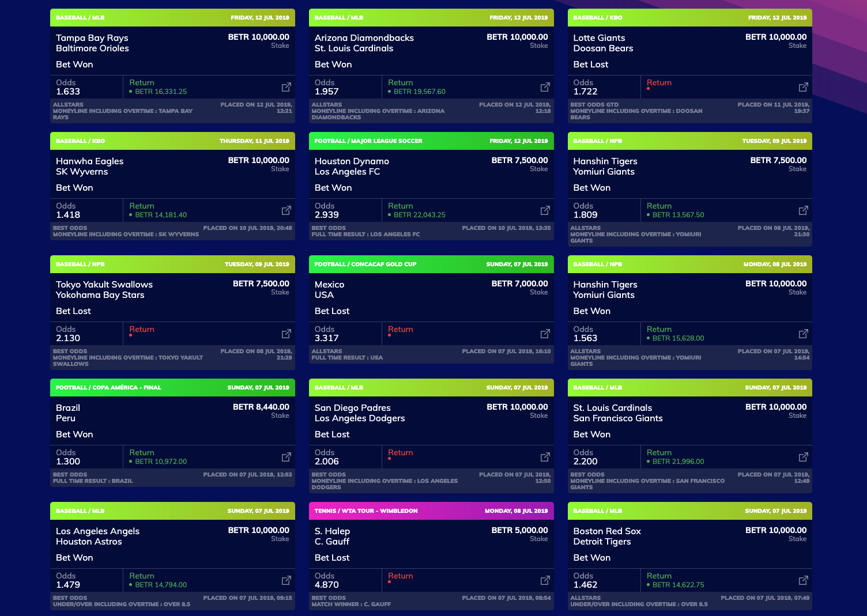
Task: Click the "Brazil" team name
Action: pyautogui.click(x=68, y=408)
